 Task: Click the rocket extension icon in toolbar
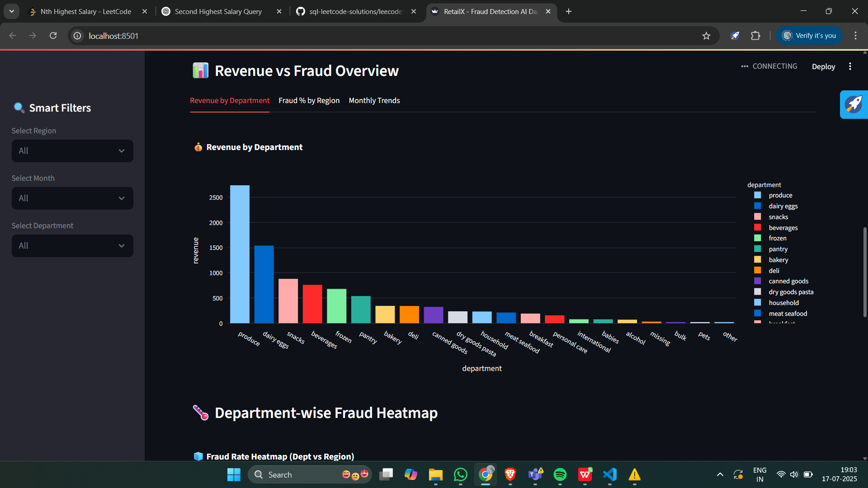(735, 36)
